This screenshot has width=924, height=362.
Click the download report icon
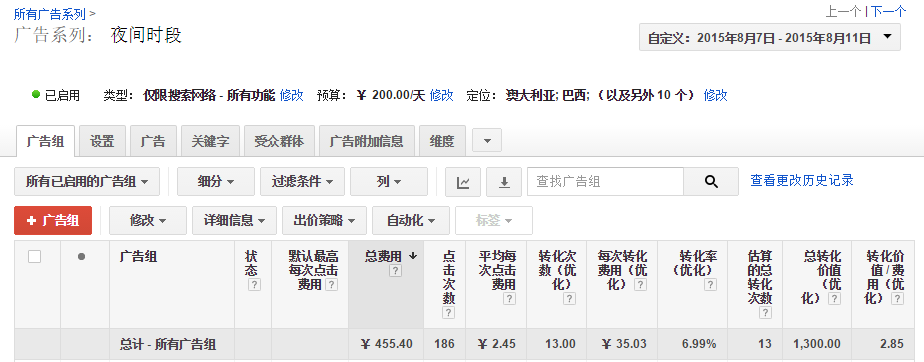click(504, 182)
